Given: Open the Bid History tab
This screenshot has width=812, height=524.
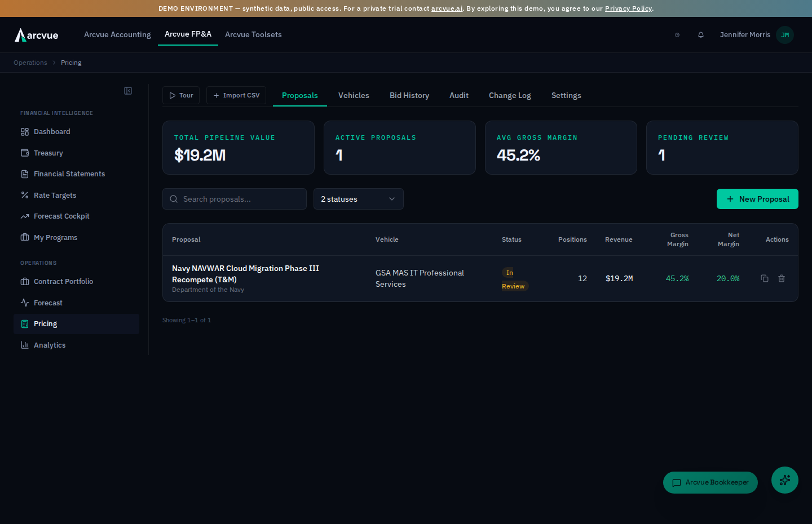Looking at the screenshot, I should [409, 96].
